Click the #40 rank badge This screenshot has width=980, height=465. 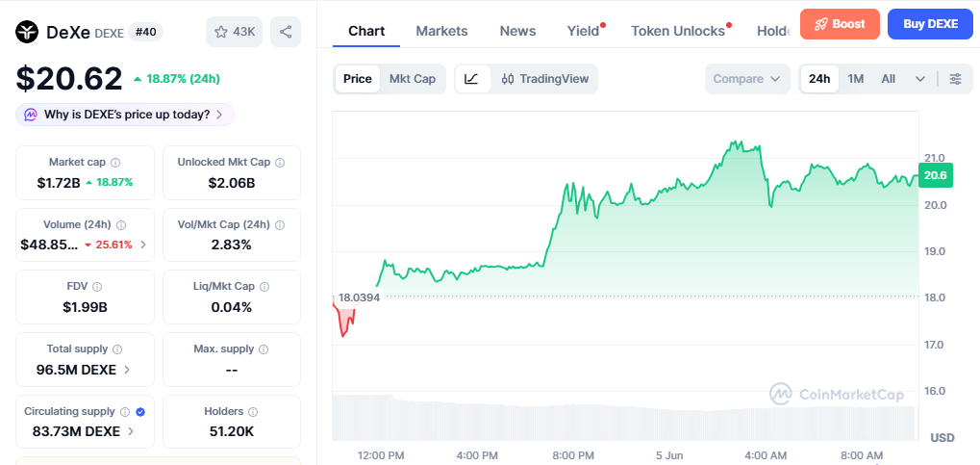tap(145, 32)
